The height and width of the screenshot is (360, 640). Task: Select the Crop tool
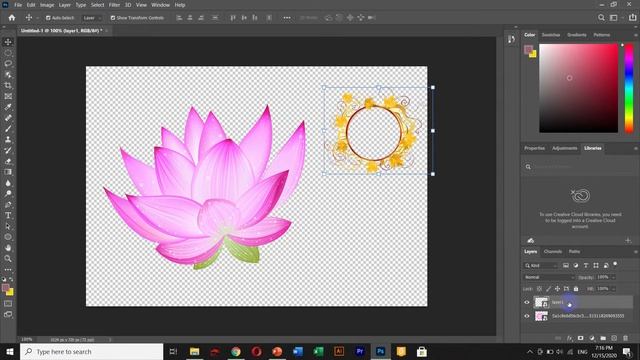point(8,85)
